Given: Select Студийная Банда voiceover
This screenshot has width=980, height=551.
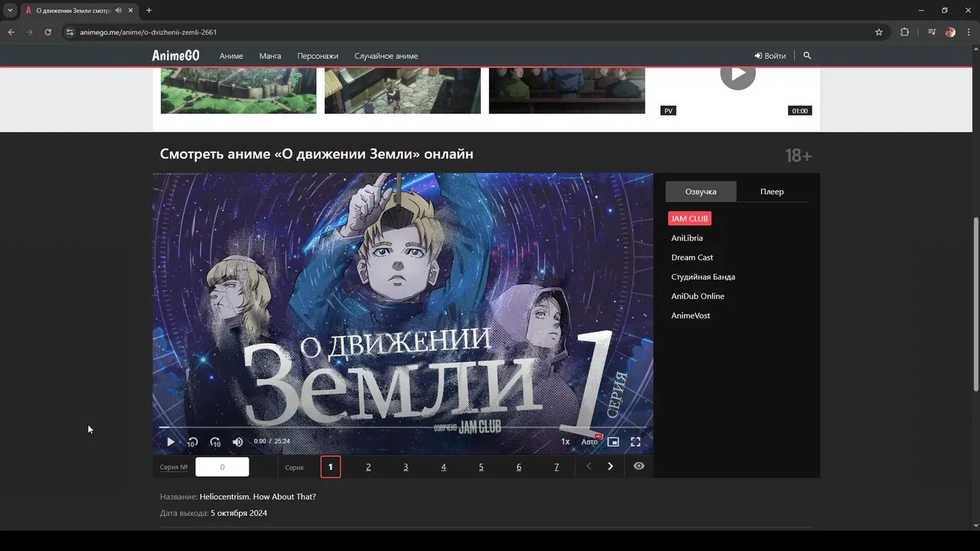Looking at the screenshot, I should pyautogui.click(x=703, y=277).
